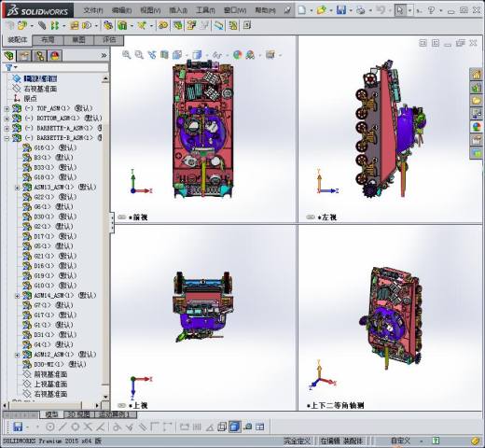Viewport: 485px width, 448px height.
Task: Click the Save icon in the top toolbar
Action: [x=340, y=10]
